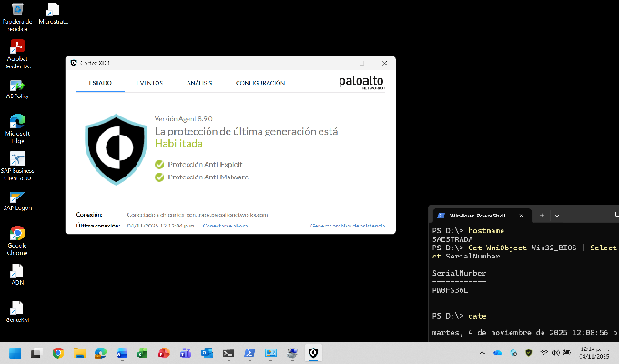619x364 pixels.
Task: Open Outlook from the taskbar
Action: (x=207, y=353)
